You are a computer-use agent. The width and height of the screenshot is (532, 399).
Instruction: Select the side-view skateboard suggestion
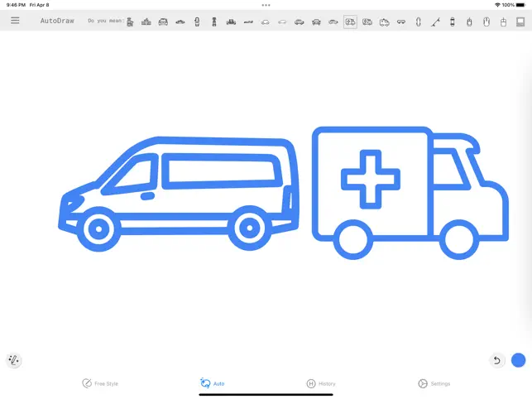point(401,22)
